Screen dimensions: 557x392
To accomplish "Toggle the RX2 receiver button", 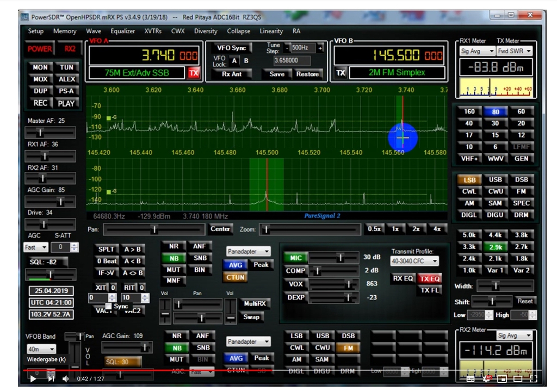I will pyautogui.click(x=70, y=48).
